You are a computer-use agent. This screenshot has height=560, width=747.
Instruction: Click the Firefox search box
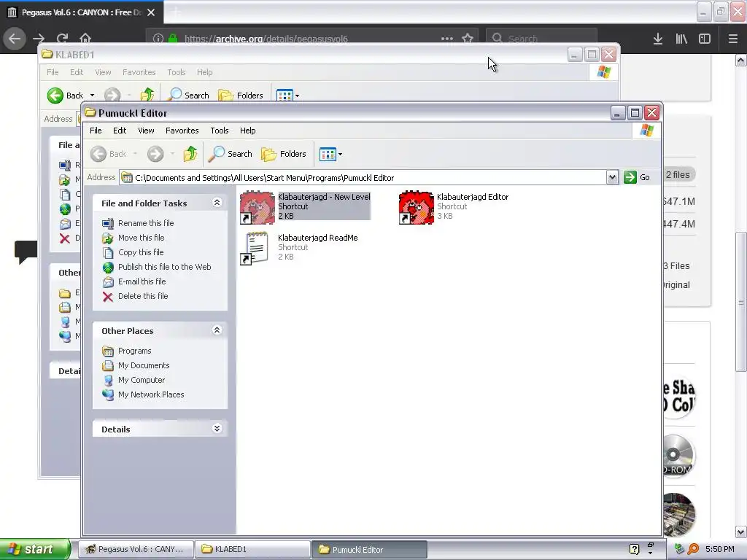coord(541,39)
